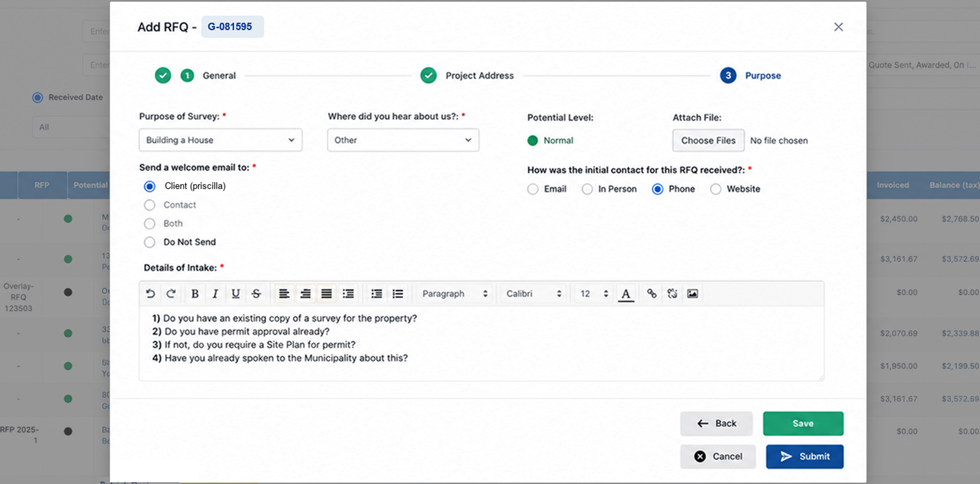Underline the selected intake text
The height and width of the screenshot is (484, 980).
click(235, 293)
